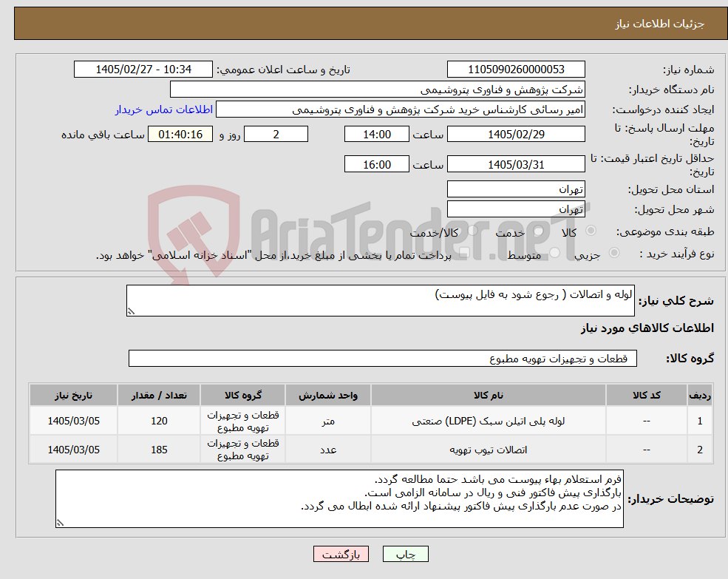Click the کد کالا column header
This screenshot has height=579, width=728.
646,395
